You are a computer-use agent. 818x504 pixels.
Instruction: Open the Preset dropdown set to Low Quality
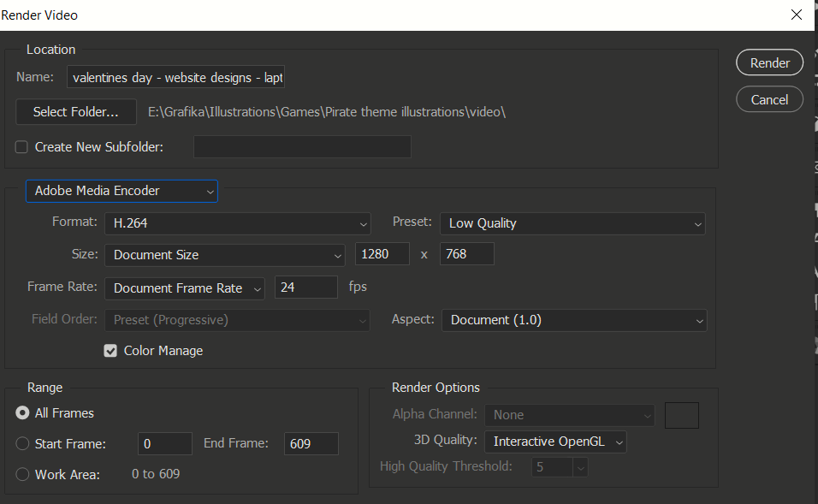click(571, 222)
